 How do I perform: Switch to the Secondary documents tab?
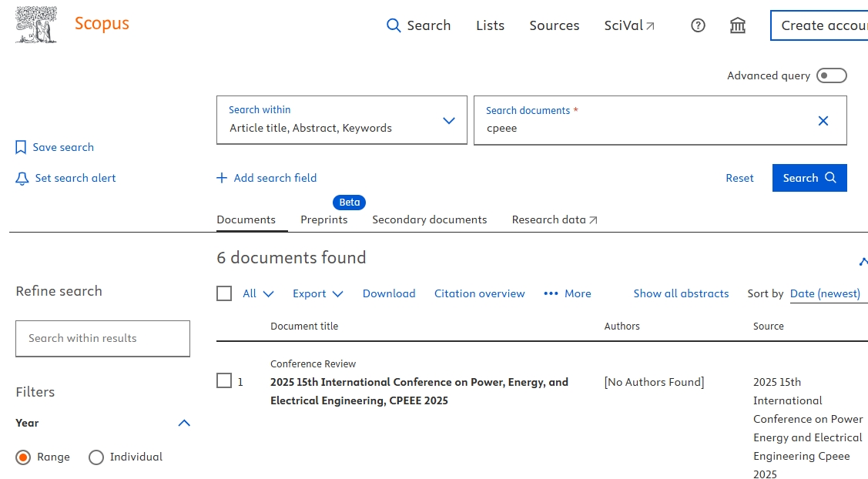coord(430,219)
